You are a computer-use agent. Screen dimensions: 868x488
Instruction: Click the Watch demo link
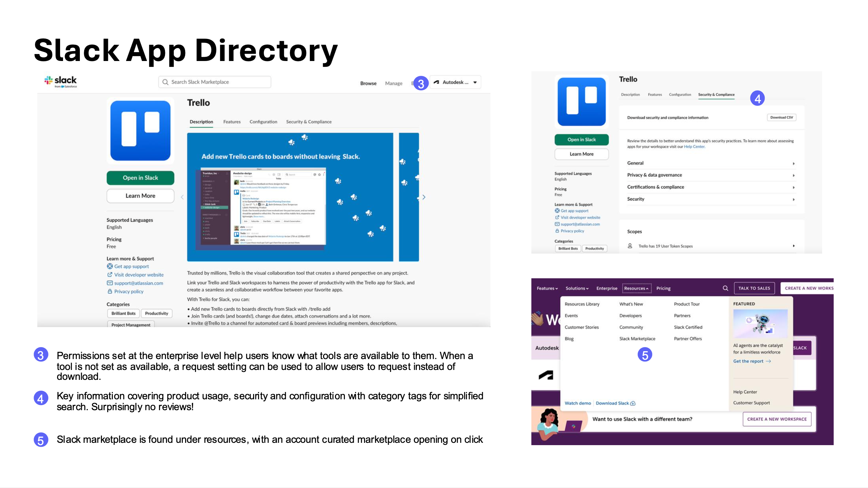click(x=578, y=403)
